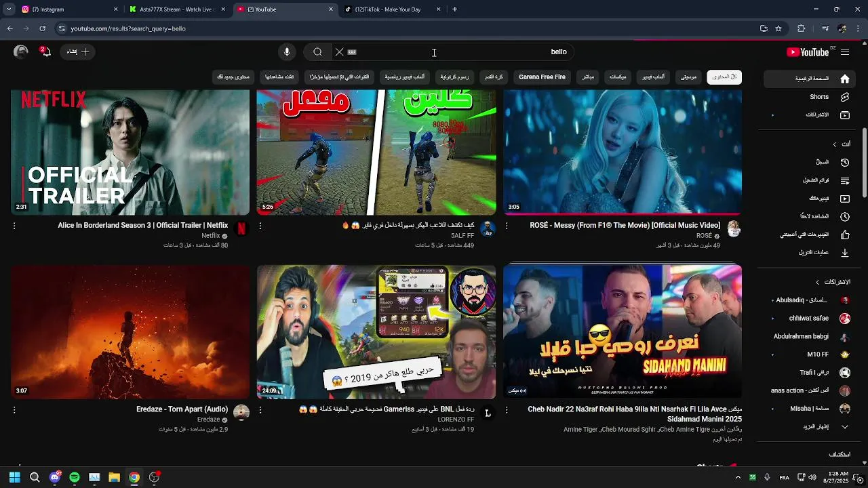The image size is (868, 488).
Task: Select the Mixes (ميكسات) filter chip
Action: [x=618, y=77]
